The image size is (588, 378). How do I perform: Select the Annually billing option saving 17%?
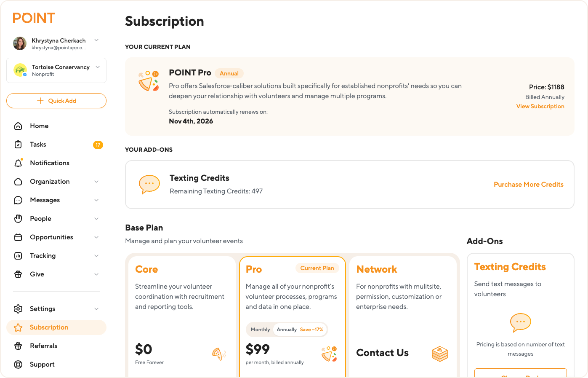[287, 330]
